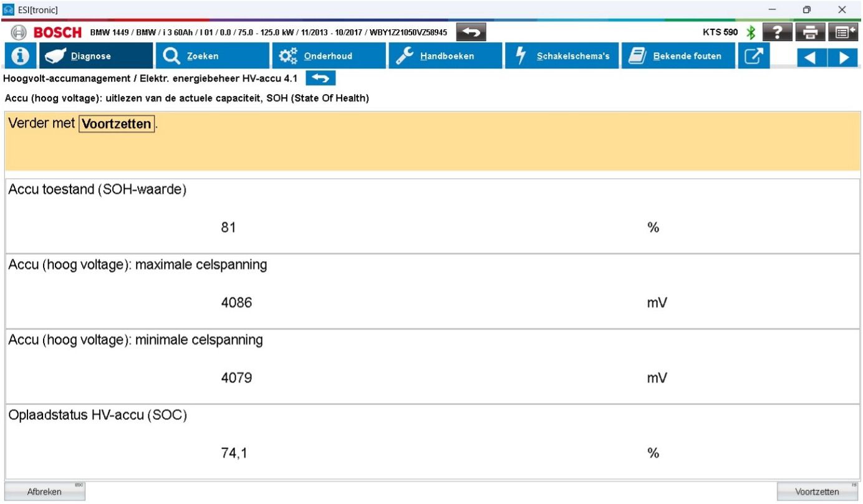Open the protocol list icon at top right
Screen dimensions: 863x504
(845, 32)
